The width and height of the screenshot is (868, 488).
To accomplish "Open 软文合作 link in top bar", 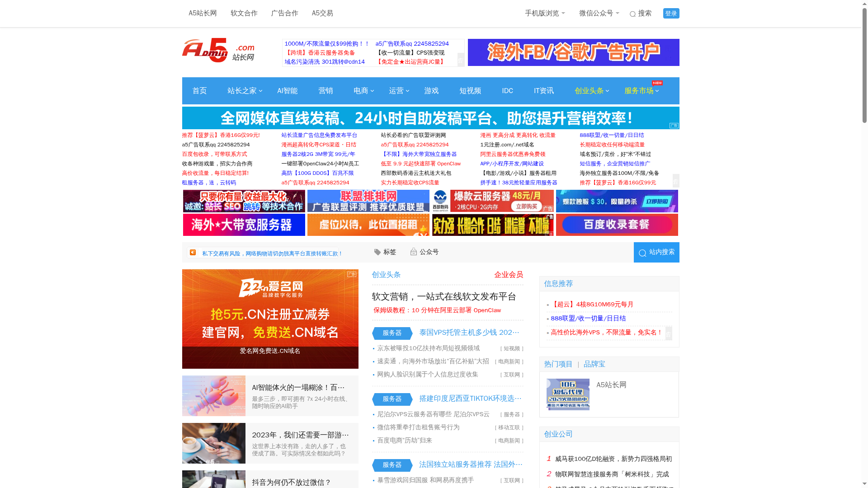I will [x=244, y=14].
